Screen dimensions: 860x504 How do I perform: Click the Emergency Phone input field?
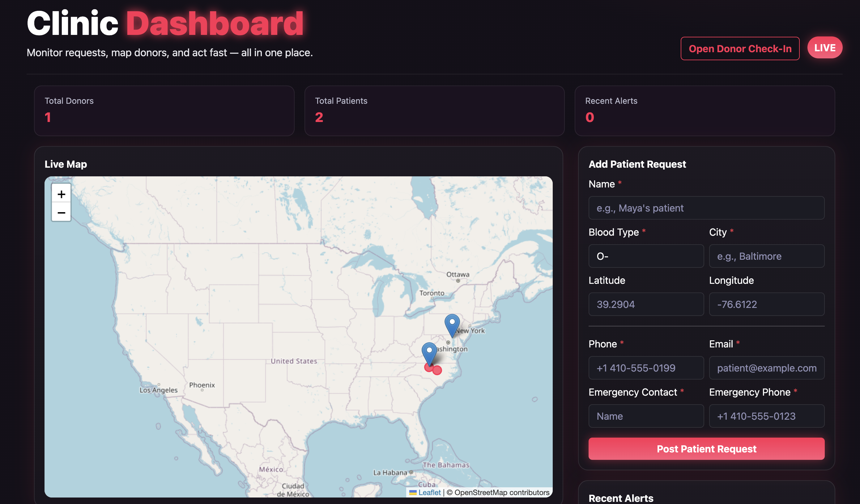pyautogui.click(x=766, y=416)
